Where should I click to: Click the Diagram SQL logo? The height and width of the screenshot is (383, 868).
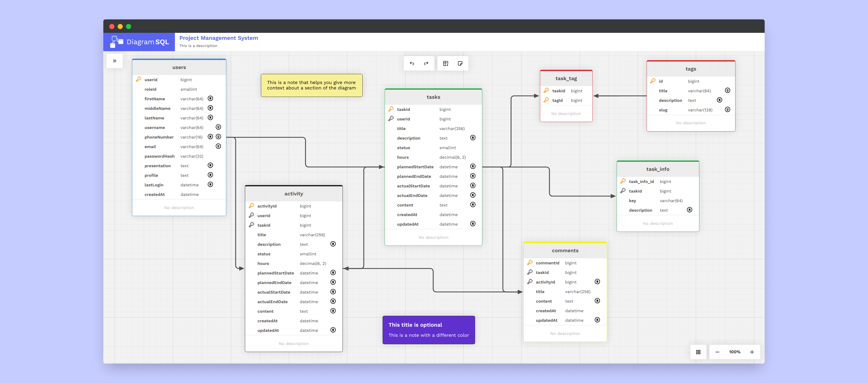[139, 42]
